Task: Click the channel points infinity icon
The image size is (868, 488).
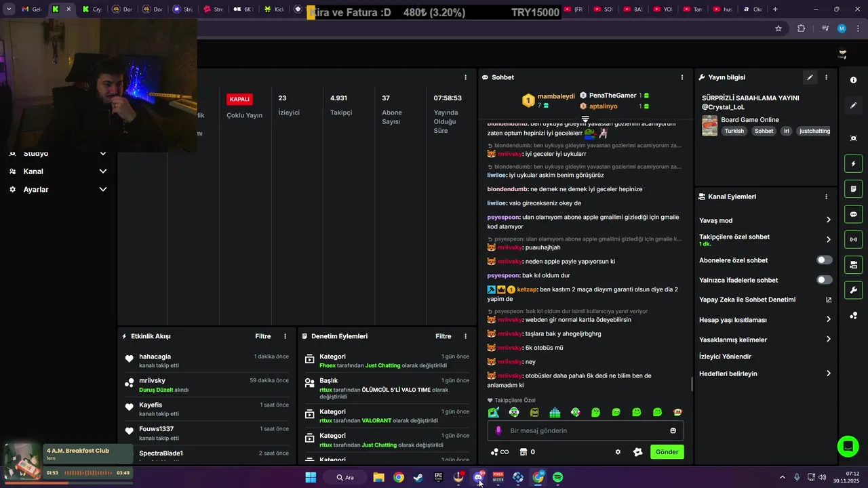Action: [x=500, y=452]
